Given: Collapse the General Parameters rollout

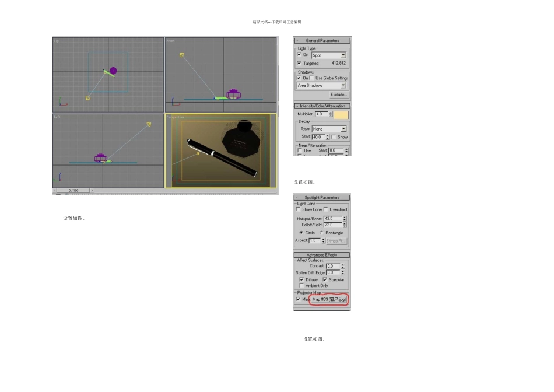Looking at the screenshot, I should pyautogui.click(x=322, y=41).
